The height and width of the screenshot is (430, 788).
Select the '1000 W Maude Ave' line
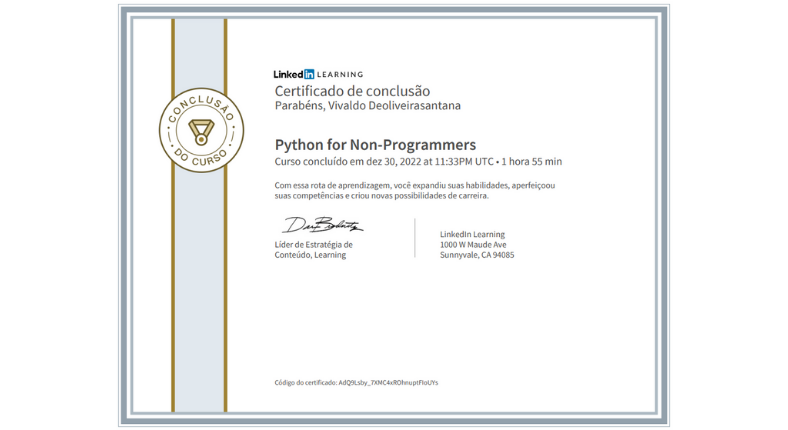pyautogui.click(x=473, y=245)
